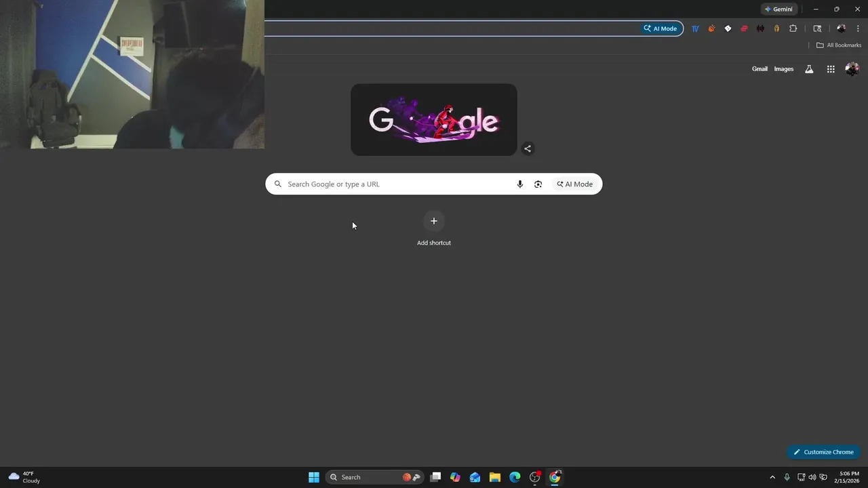Open weather widget showing Cloudy
The height and width of the screenshot is (488, 868).
click(x=24, y=477)
